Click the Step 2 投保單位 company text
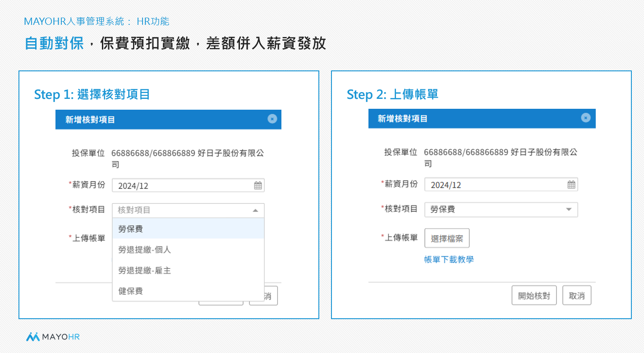Image resolution: width=644 pixels, height=353 pixels. [501, 158]
